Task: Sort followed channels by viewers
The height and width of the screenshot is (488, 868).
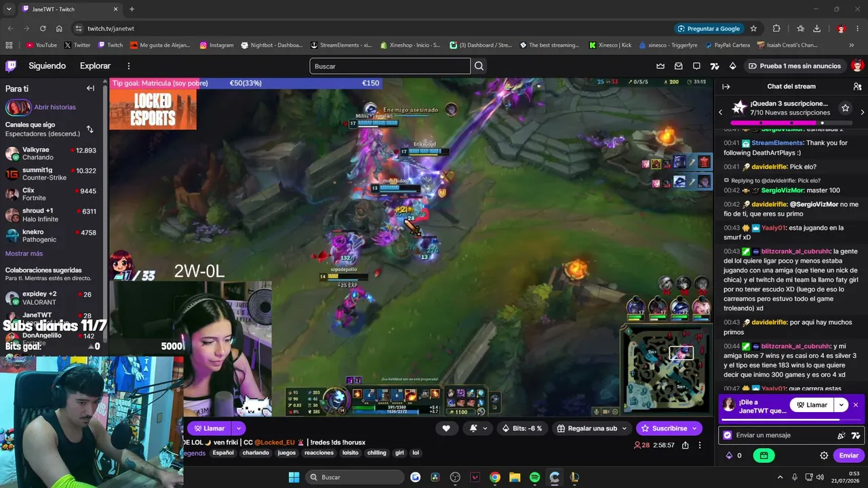Action: click(90, 129)
